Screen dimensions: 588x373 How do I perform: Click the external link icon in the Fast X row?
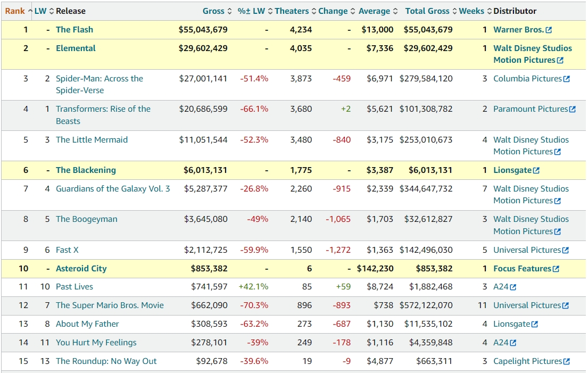click(566, 251)
